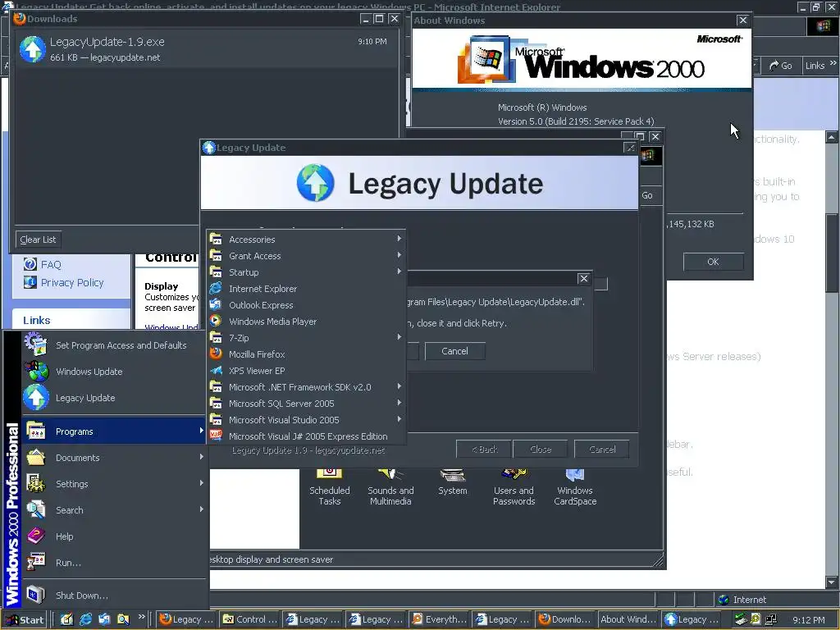Launch Mozilla Firefox from Programs menu
840x630 pixels.
[306, 354]
